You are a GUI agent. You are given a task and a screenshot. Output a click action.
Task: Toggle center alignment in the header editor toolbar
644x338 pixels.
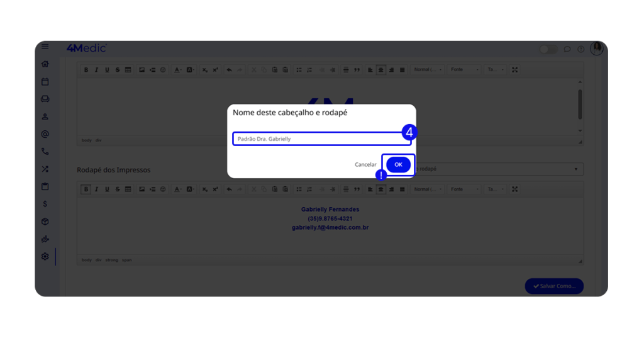(380, 70)
